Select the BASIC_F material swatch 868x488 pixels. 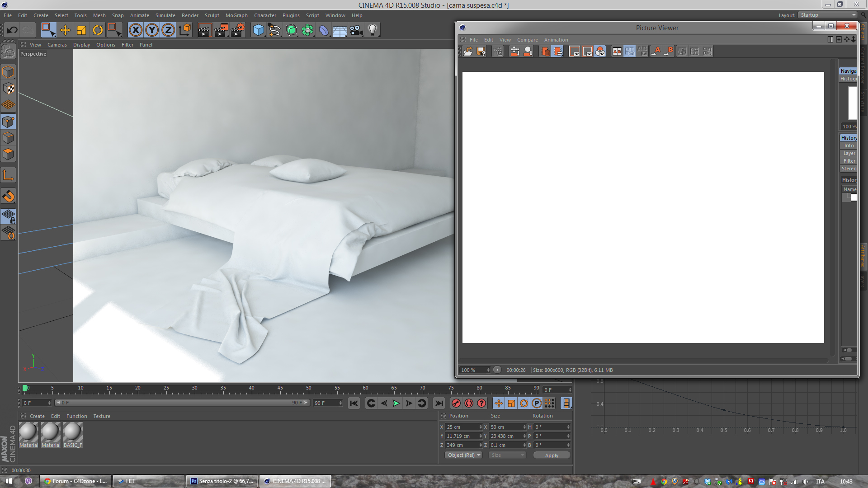point(73,433)
